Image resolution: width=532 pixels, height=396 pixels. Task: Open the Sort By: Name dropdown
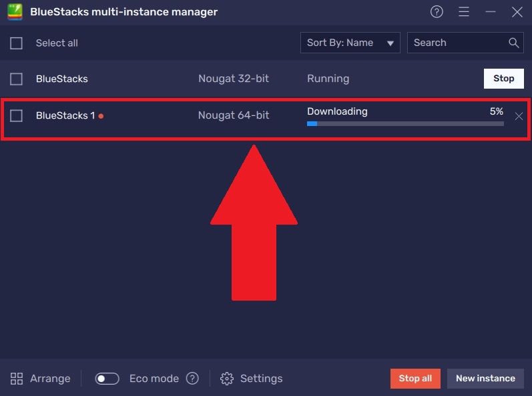(350, 43)
